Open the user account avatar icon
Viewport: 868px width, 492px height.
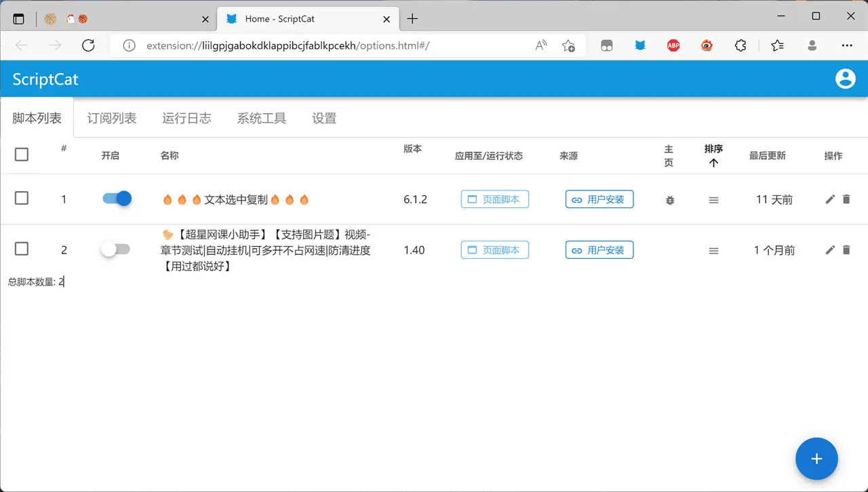845,79
